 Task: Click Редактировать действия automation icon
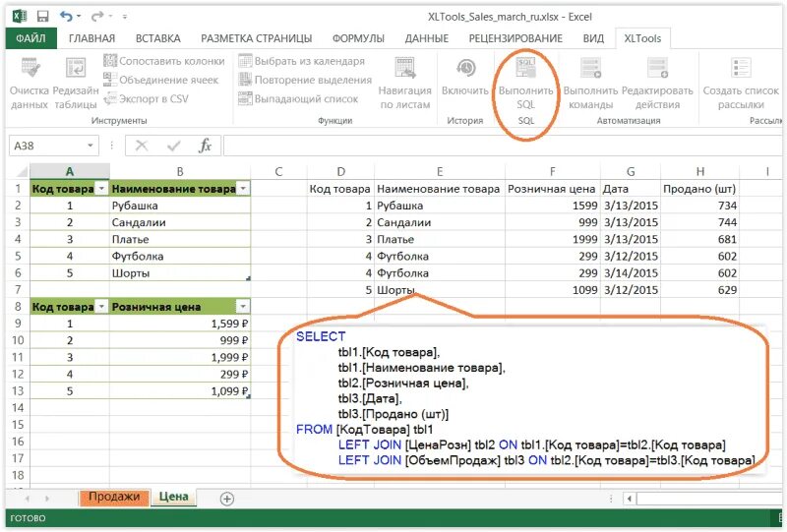tap(657, 67)
